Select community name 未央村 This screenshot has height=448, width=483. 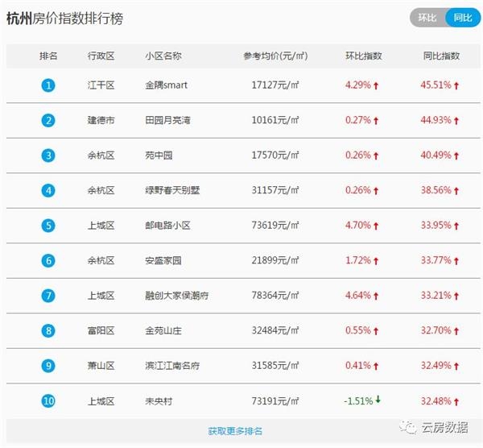[x=159, y=401]
